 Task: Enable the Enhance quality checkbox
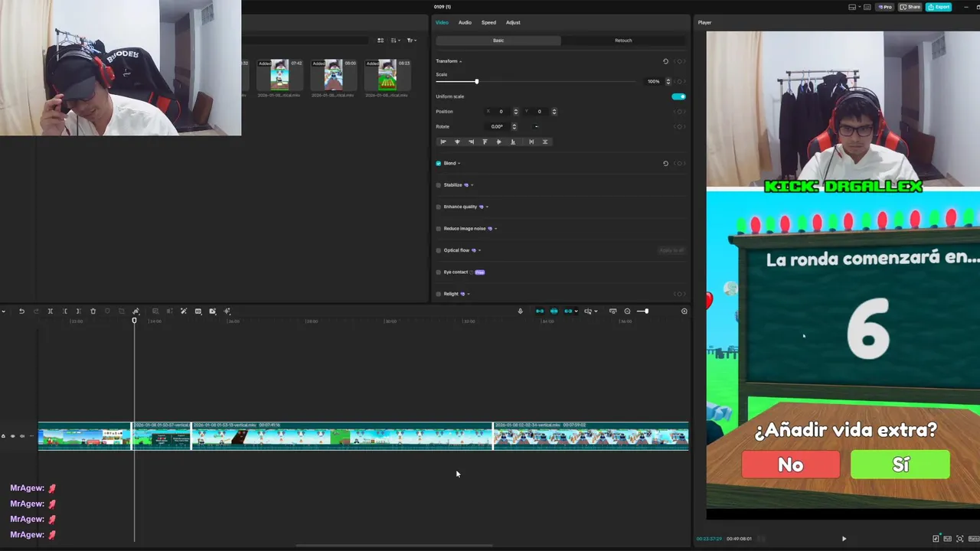click(439, 207)
